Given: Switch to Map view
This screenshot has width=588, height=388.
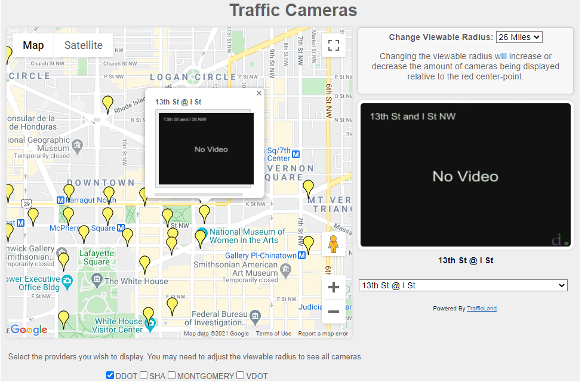Looking at the screenshot, I should (33, 45).
